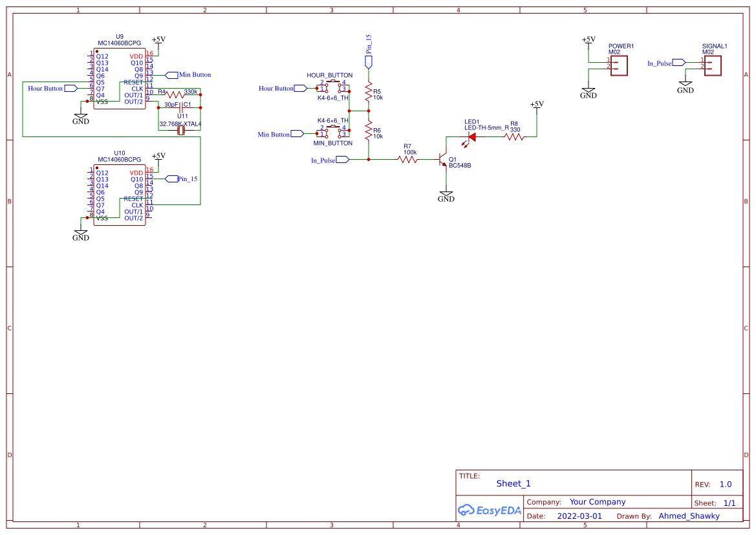Click the EasyEDA logo in title block
756x535 pixels.
click(490, 510)
